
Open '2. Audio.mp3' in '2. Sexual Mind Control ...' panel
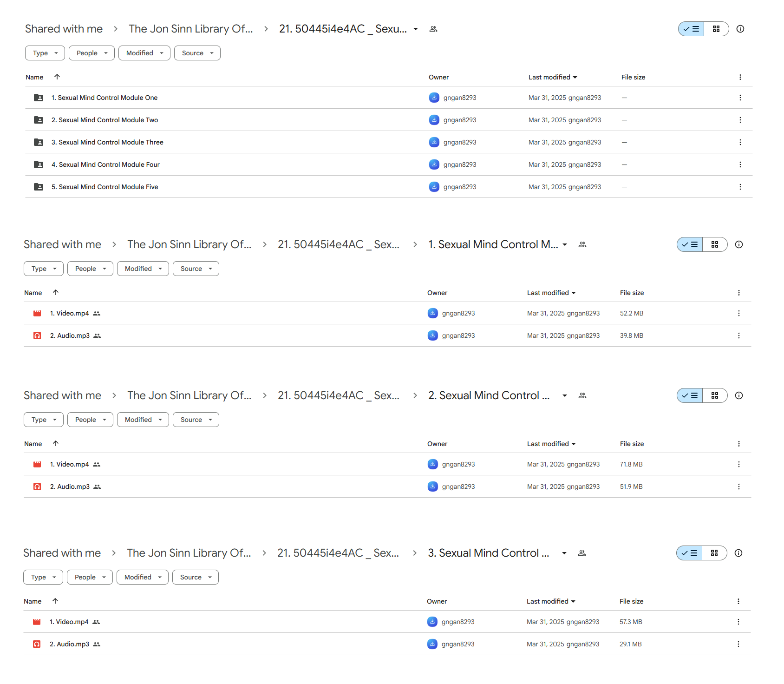click(70, 487)
